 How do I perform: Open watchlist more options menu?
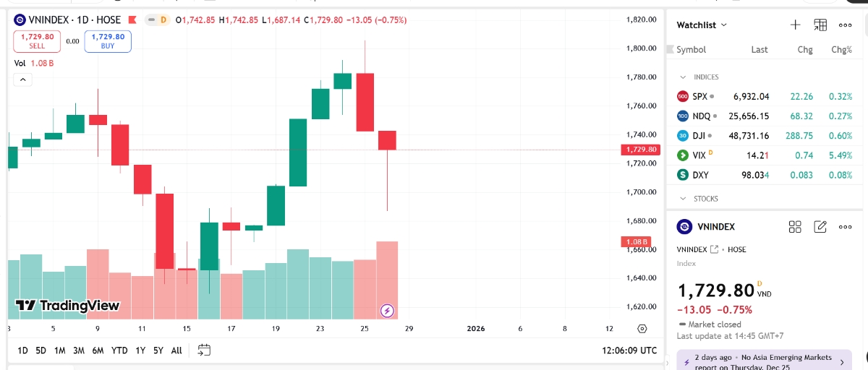(845, 25)
